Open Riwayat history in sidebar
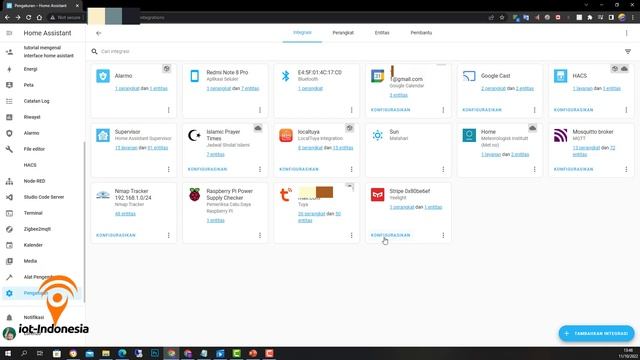Viewport: 640px width, 360px height. point(32,117)
